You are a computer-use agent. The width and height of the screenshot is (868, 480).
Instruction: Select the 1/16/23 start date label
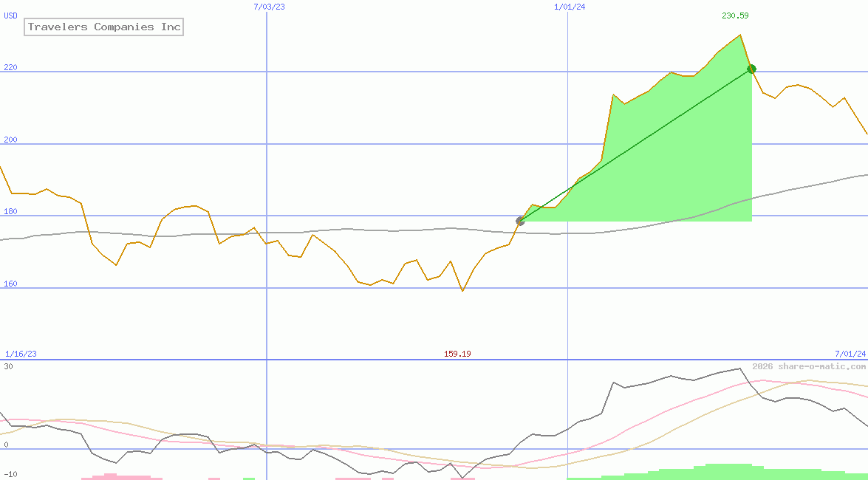click(21, 354)
